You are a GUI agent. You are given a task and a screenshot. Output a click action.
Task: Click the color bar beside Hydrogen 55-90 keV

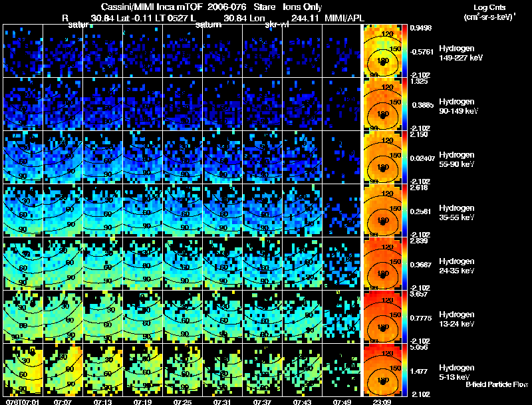coord(404,157)
